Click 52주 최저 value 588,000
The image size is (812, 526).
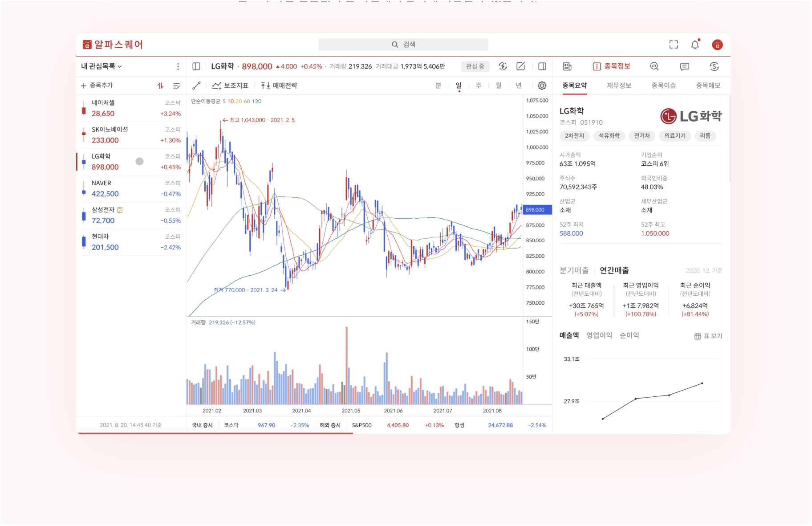(x=571, y=233)
